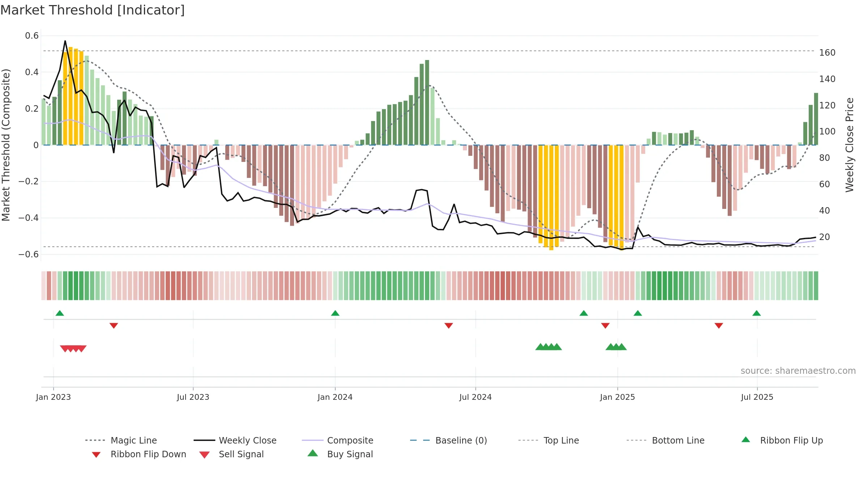
Task: Click the Jan 2025 x-axis label
Action: [618, 397]
